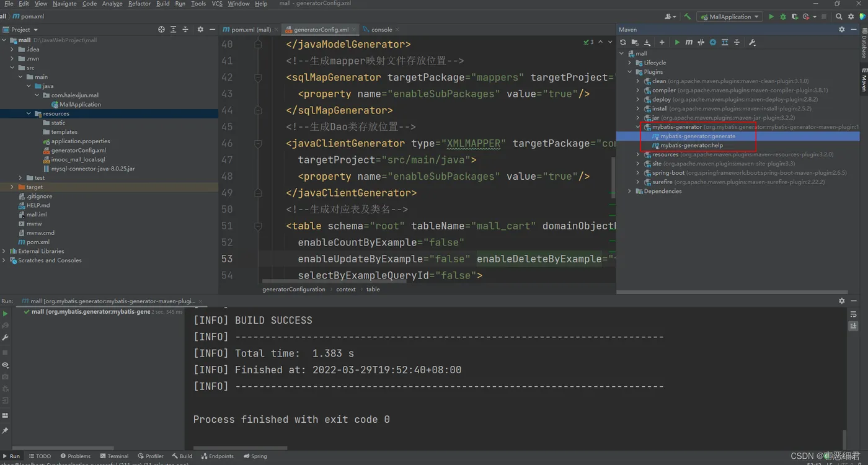Expand Lifecycle node in Maven

630,63
